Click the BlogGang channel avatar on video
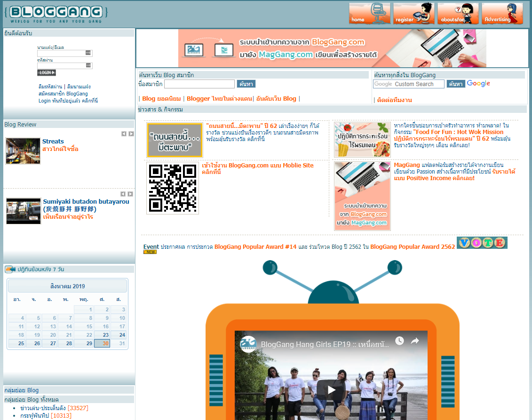The image size is (532, 420). (x=248, y=344)
